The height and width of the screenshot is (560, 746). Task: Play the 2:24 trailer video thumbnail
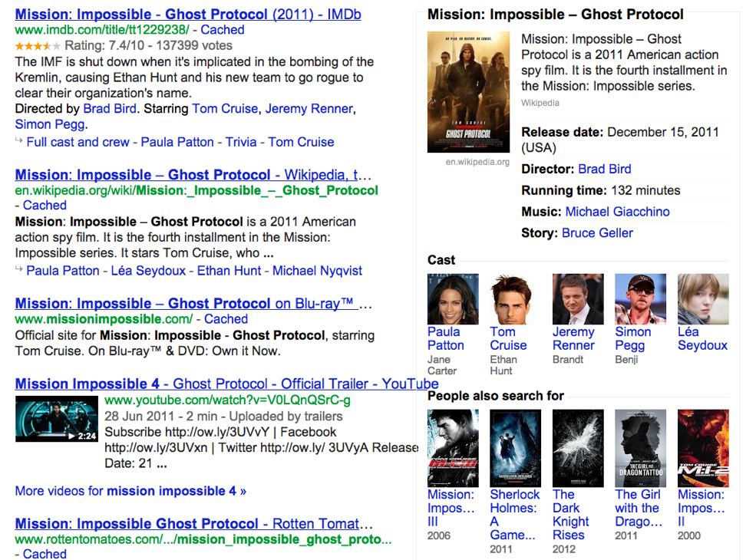[x=57, y=419]
